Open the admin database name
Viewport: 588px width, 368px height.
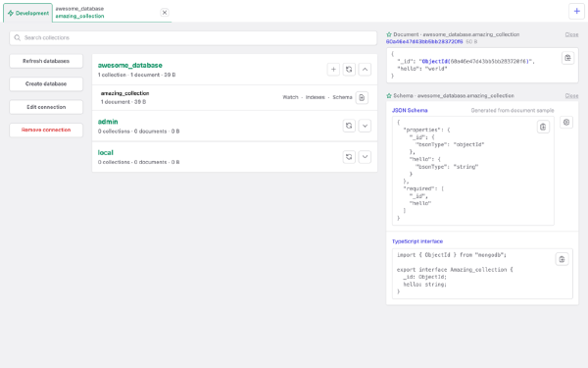click(x=108, y=122)
